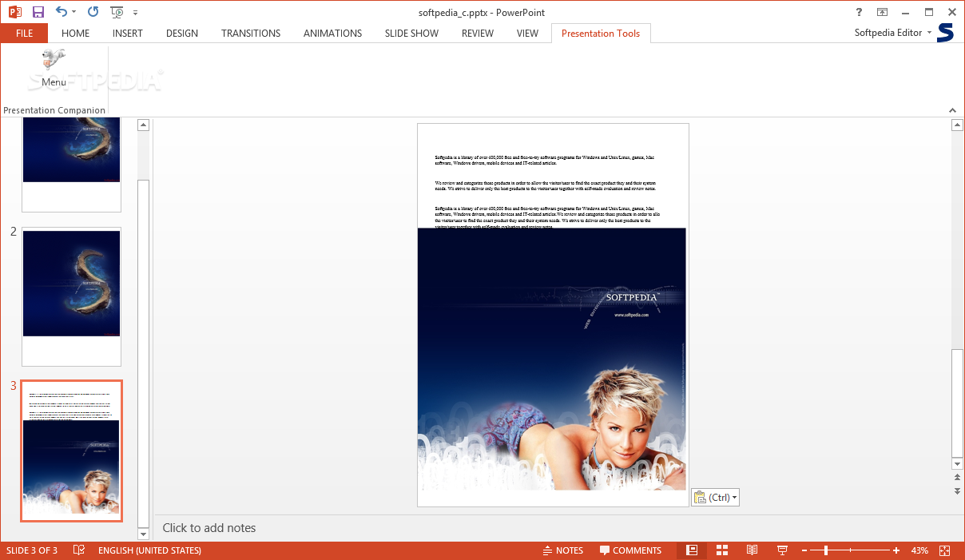Go to the VIEW tab
The image size is (965, 560).
(x=527, y=33)
